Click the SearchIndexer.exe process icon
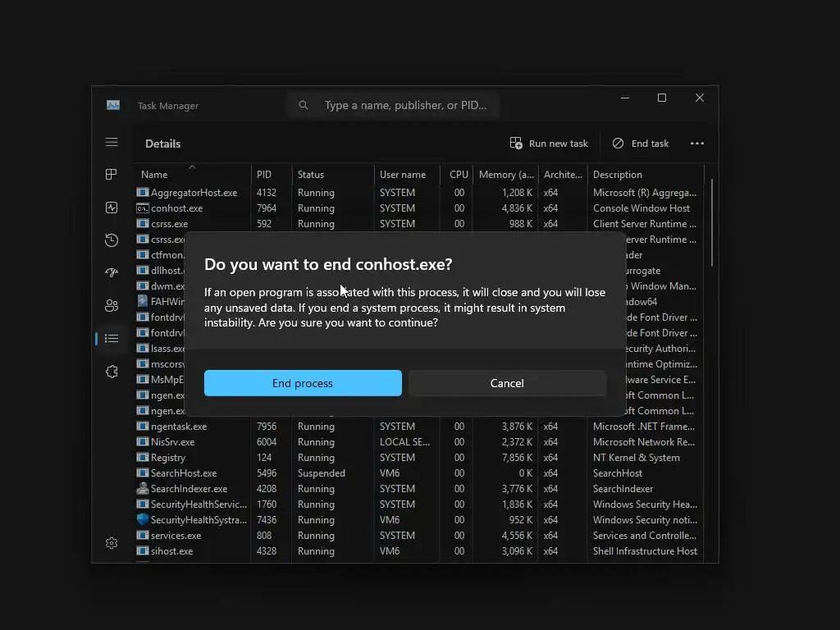The image size is (840, 630). pos(142,488)
